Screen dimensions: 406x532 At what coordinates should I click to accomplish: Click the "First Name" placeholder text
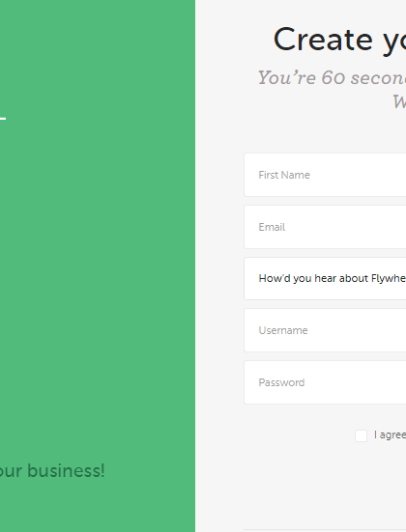(284, 175)
